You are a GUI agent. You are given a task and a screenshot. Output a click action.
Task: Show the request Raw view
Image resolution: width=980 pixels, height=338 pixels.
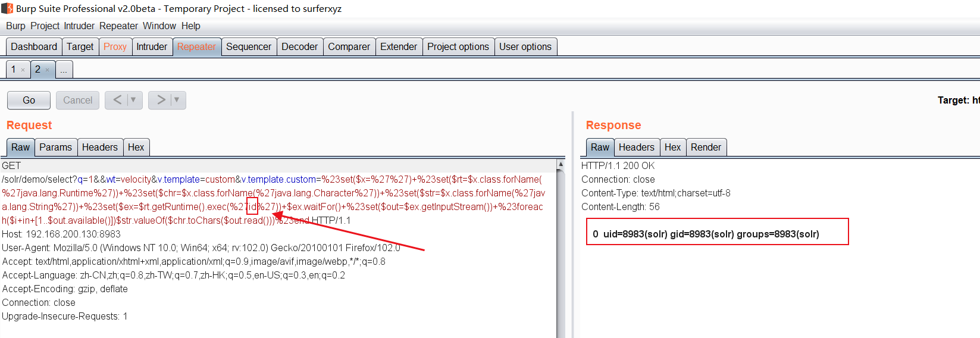[x=20, y=147]
